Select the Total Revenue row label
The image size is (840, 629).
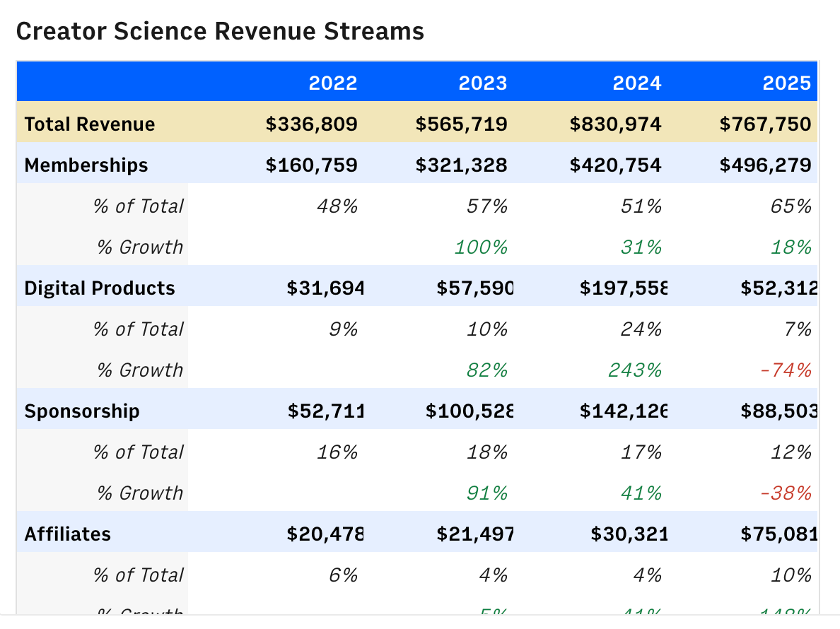(x=90, y=124)
